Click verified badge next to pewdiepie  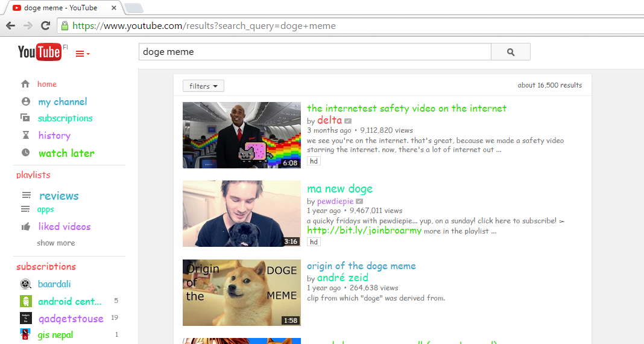(359, 202)
